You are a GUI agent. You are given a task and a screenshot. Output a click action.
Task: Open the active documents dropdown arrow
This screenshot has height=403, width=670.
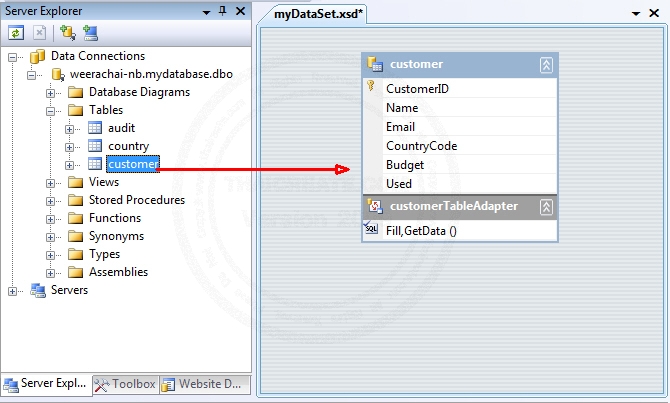[636, 14]
